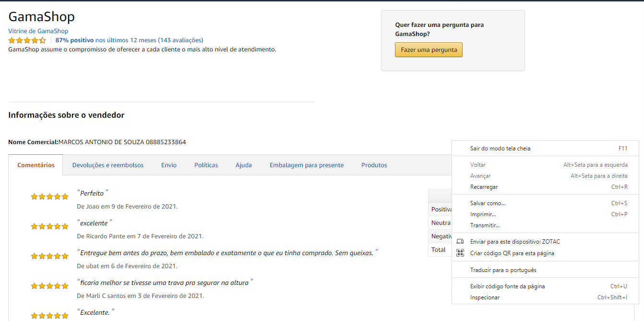Select Salvar como... in the context menu
This screenshot has width=644, height=321.
[x=488, y=203]
